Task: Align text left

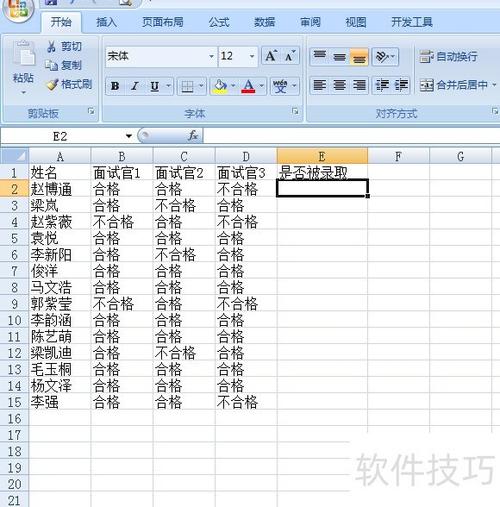Action: click(320, 85)
